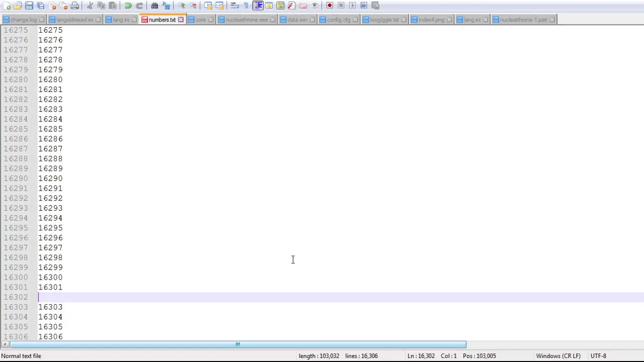
Task: Click line number 16302 in the margin
Action: click(16, 297)
